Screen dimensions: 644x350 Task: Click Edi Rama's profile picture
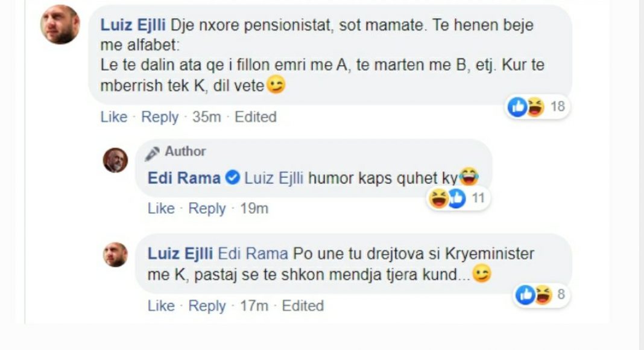click(115, 160)
